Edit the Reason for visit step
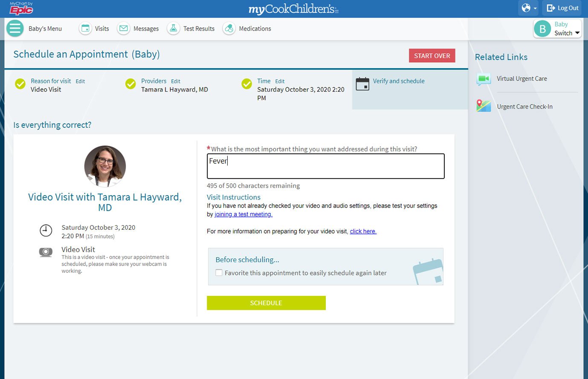The width and height of the screenshot is (588, 379). click(80, 81)
